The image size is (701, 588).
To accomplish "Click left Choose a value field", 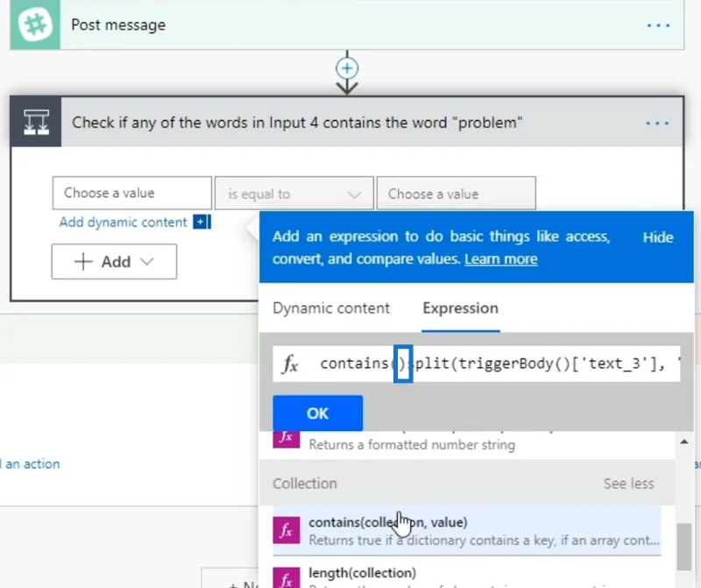I will [132, 193].
